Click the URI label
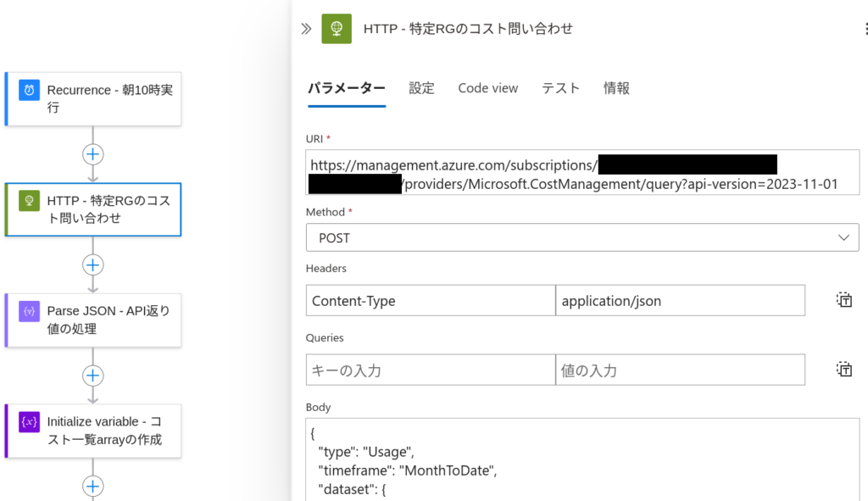 (314, 138)
